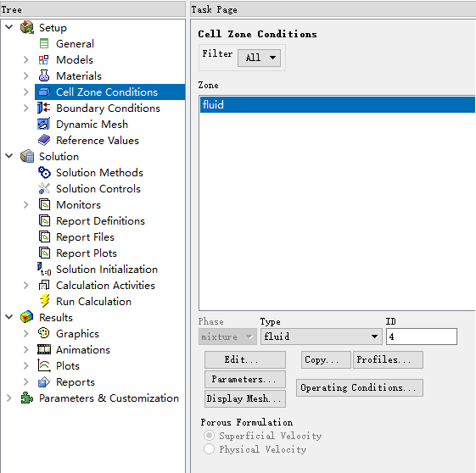This screenshot has height=473, width=476.
Task: Click the Report Plots icon
Action: 44,253
